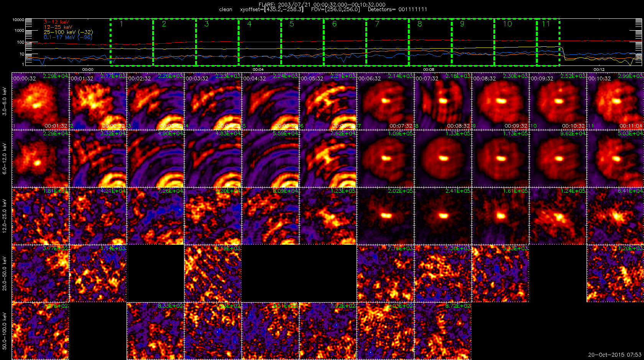
Task: Open the 25.0-50.0 keV image labeled 3.77E+02
Action: pos(40,273)
